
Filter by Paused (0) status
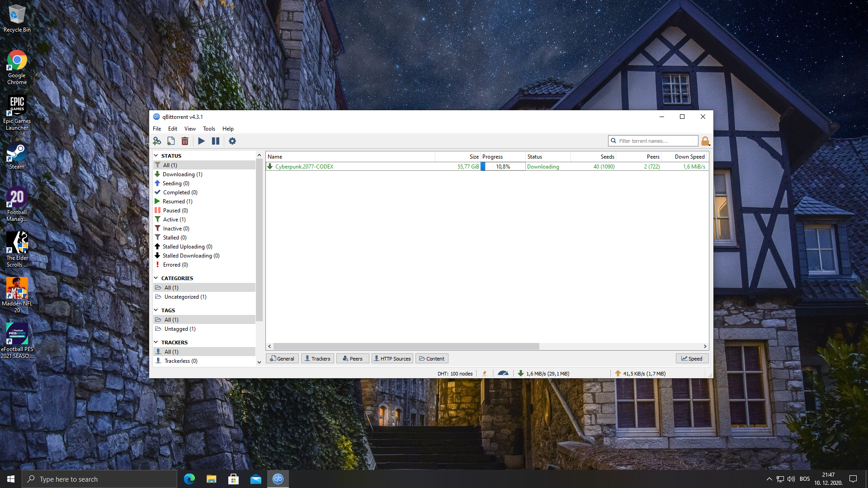[x=204, y=210]
